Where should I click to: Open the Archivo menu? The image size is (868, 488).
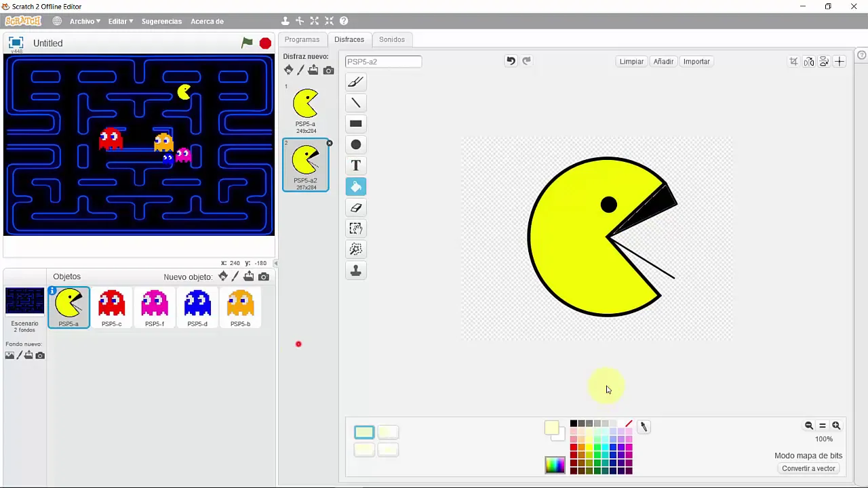click(85, 21)
